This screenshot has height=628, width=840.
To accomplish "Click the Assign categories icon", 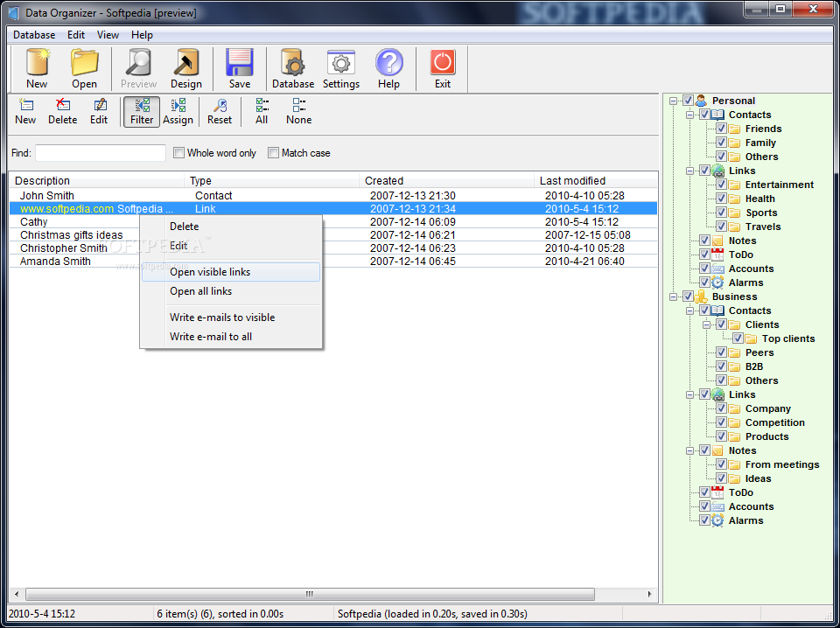I will [178, 111].
